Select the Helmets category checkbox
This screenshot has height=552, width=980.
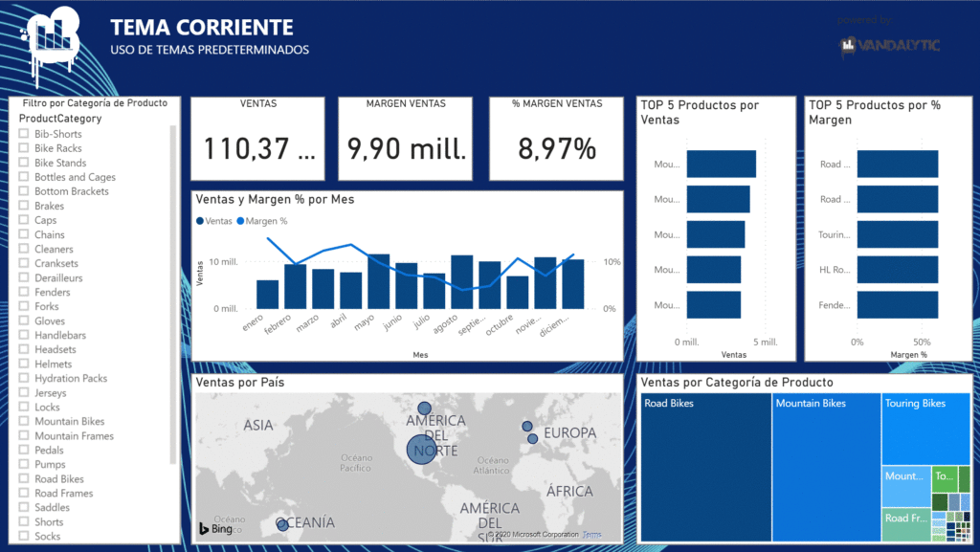point(24,364)
